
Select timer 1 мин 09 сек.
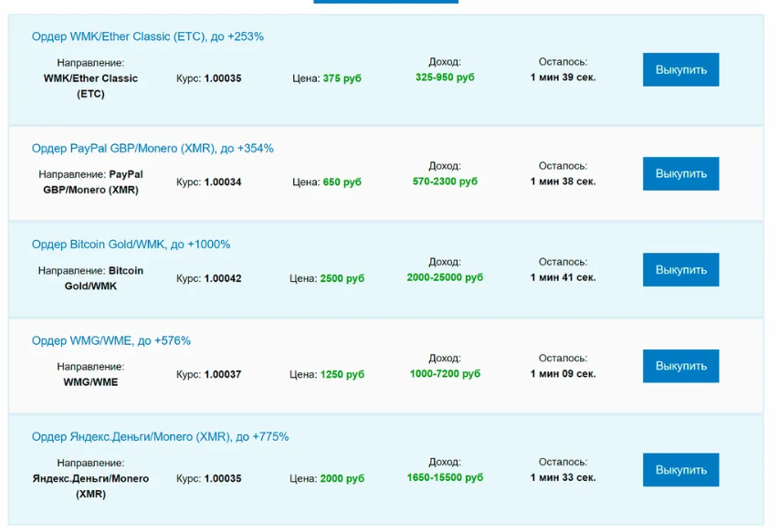pyautogui.click(x=563, y=373)
